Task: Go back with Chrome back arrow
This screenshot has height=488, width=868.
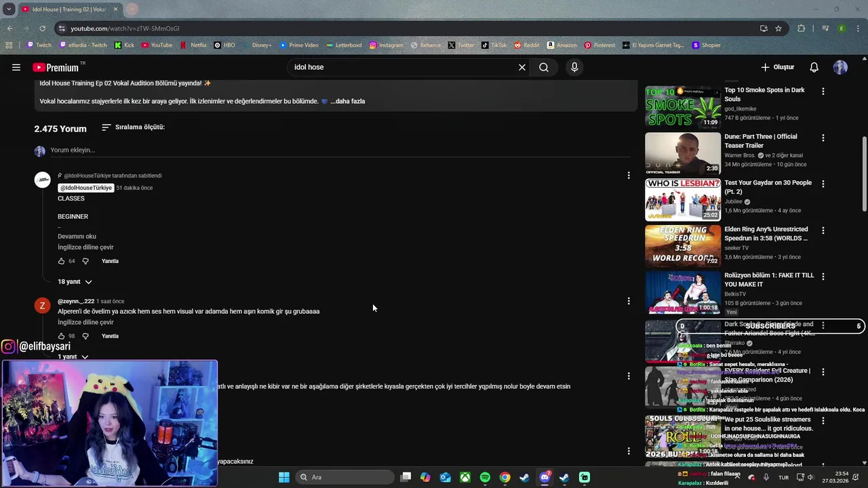Action: tap(9, 28)
